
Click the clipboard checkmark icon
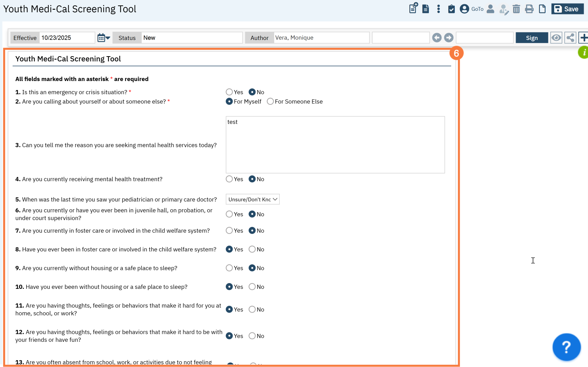[x=451, y=9]
